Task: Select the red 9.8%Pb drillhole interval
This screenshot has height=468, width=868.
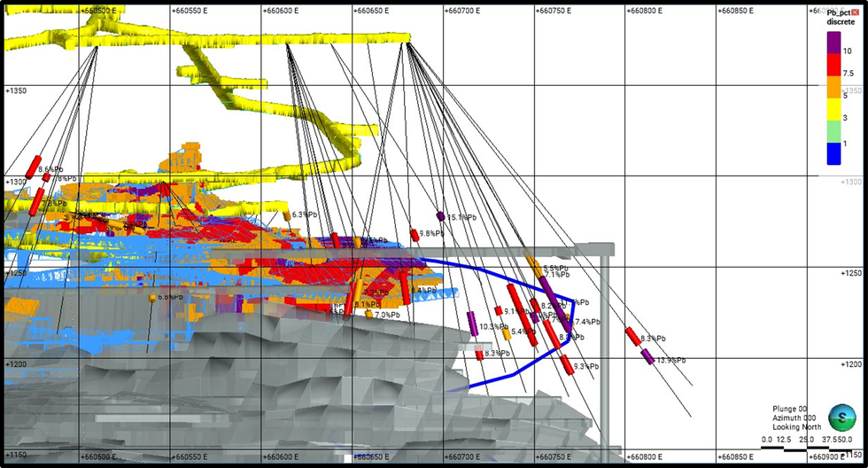Action: click(415, 235)
